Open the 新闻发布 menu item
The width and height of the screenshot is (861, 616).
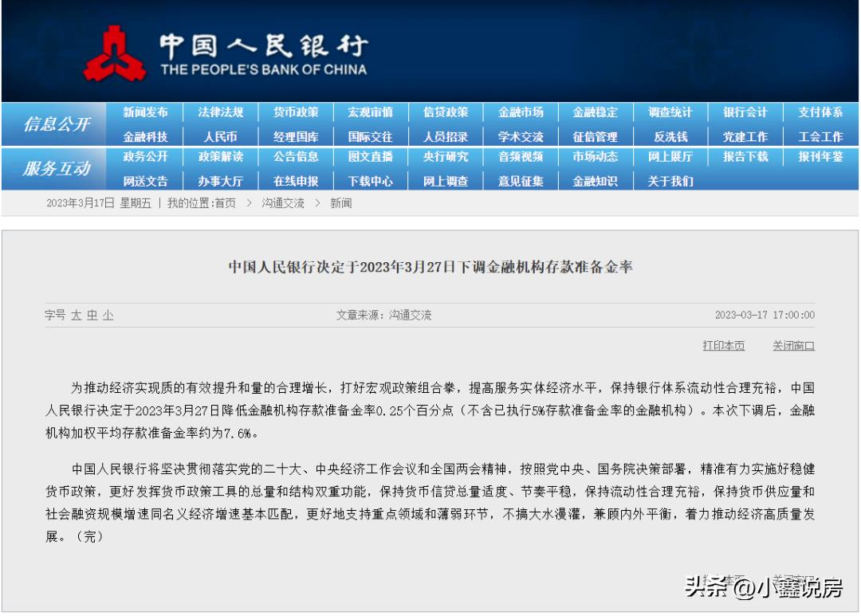148,112
